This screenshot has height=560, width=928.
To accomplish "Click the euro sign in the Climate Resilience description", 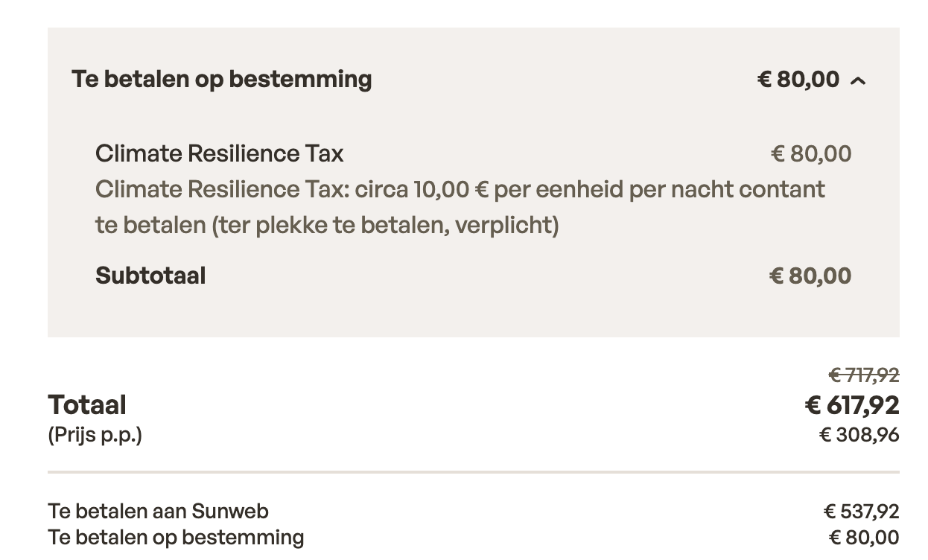I will pos(480,189).
